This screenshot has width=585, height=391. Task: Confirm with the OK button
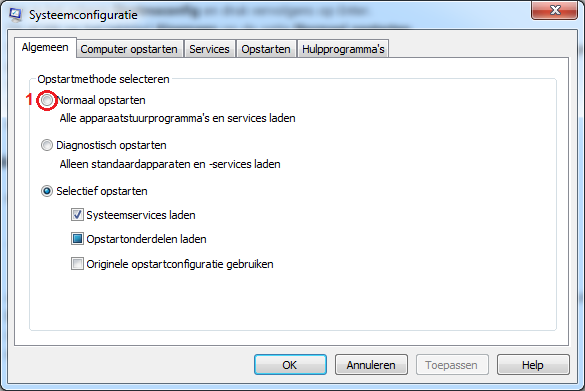[290, 365]
